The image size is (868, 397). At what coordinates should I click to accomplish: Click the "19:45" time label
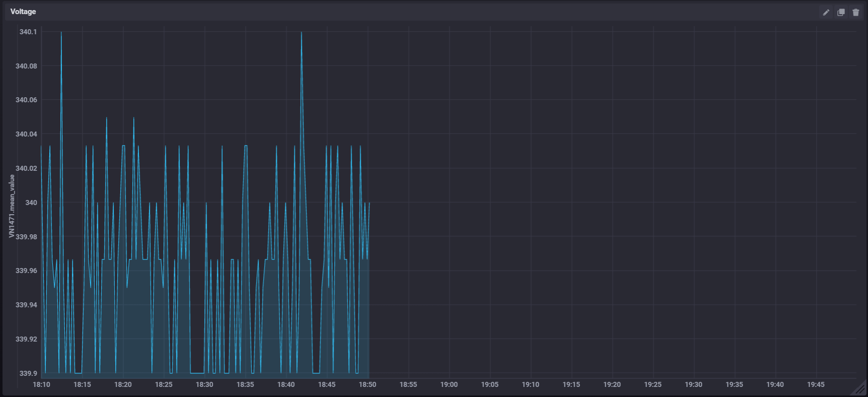coord(816,384)
